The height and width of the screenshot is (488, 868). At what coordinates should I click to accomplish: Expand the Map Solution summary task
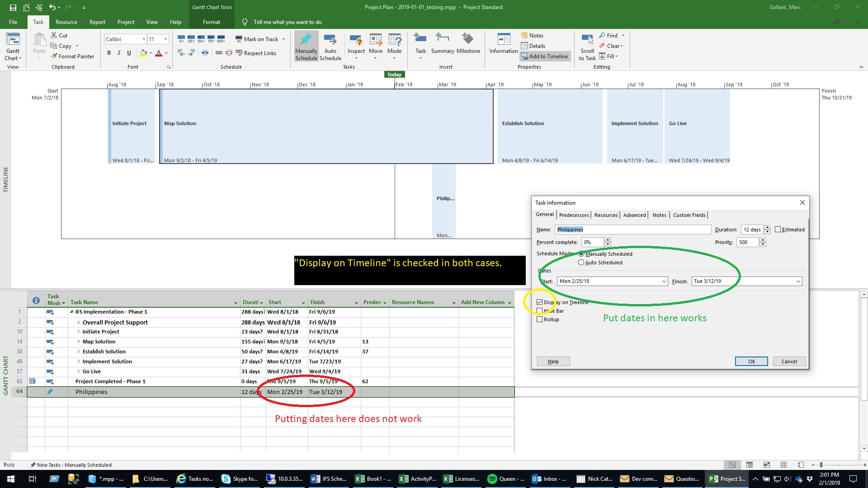click(x=79, y=342)
